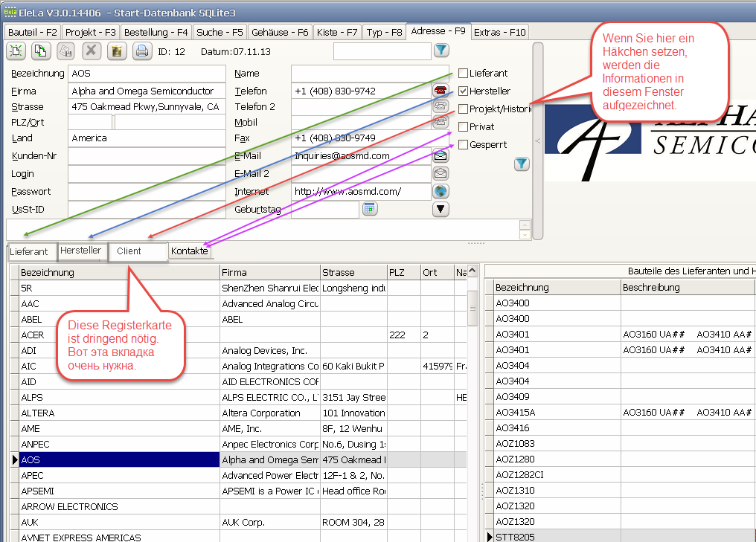Switch to the Bauteil - F2 tab
756x542 pixels.
32,32
